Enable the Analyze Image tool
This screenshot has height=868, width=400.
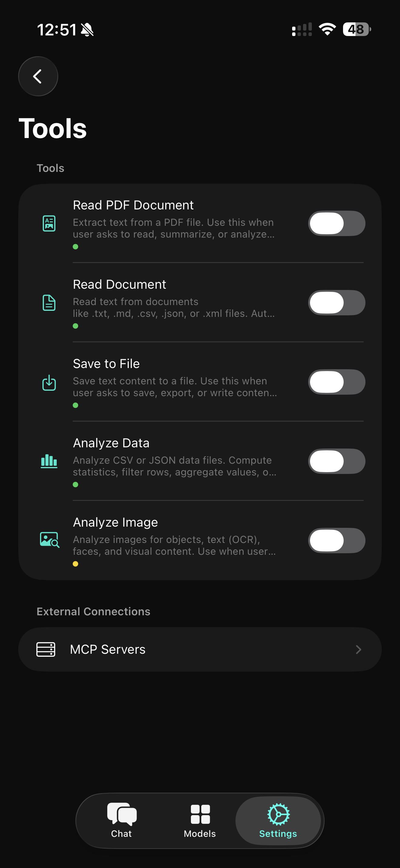click(x=336, y=541)
